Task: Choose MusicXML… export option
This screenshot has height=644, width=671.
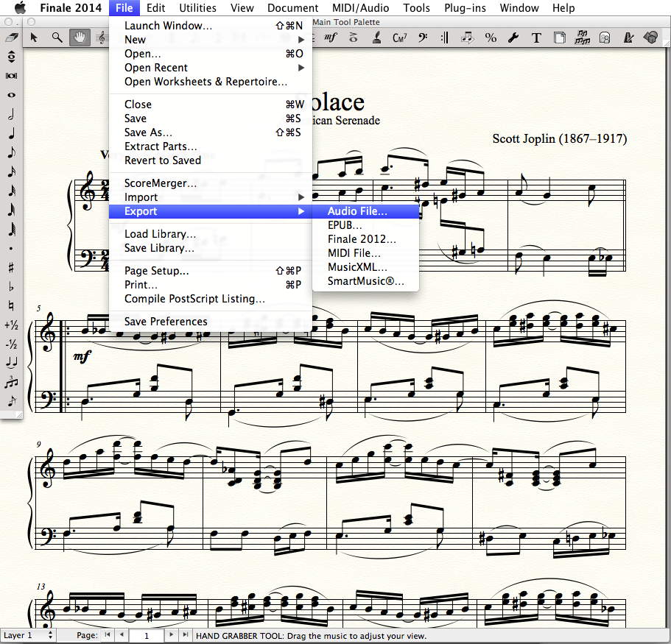Action: click(x=365, y=267)
